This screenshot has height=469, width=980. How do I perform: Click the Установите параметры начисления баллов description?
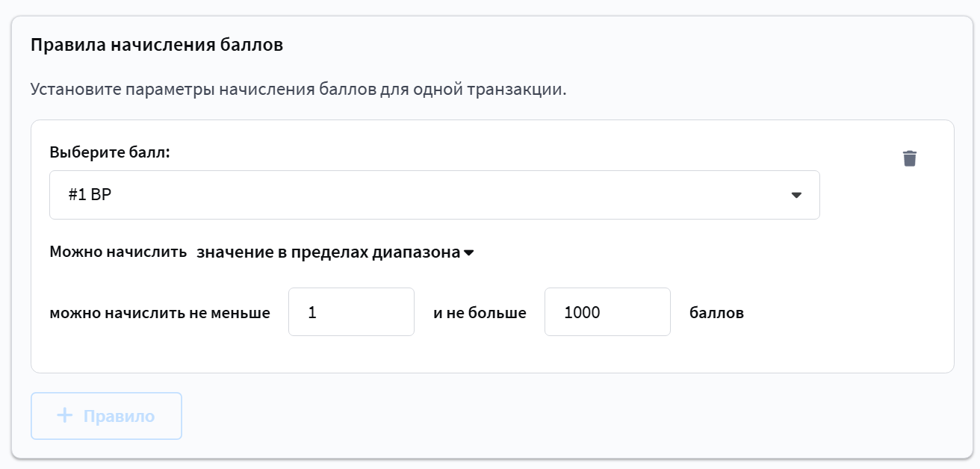(299, 90)
